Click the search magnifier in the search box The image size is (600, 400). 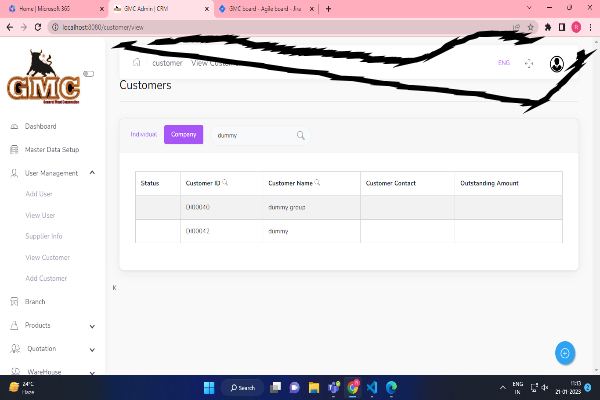[x=301, y=135]
